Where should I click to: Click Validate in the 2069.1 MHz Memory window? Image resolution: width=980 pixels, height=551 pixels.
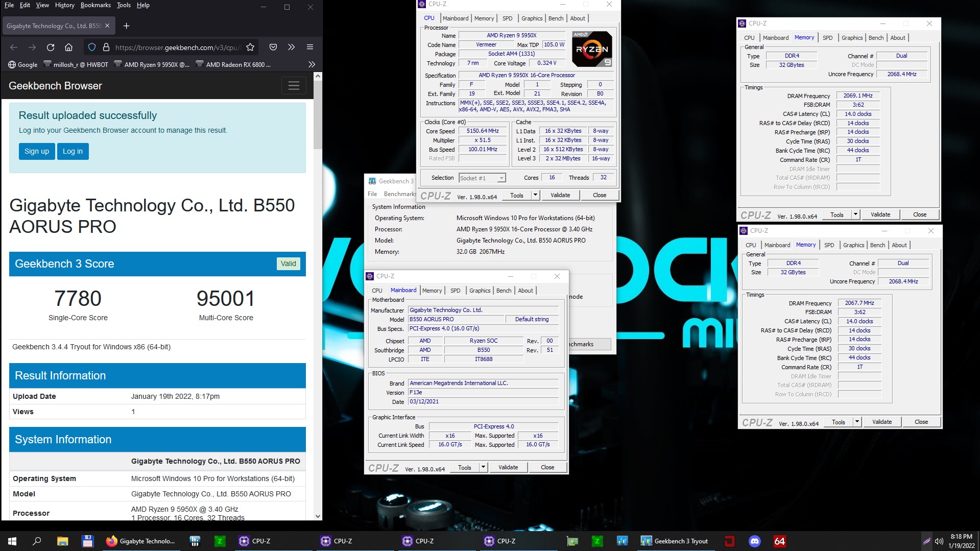coord(880,214)
